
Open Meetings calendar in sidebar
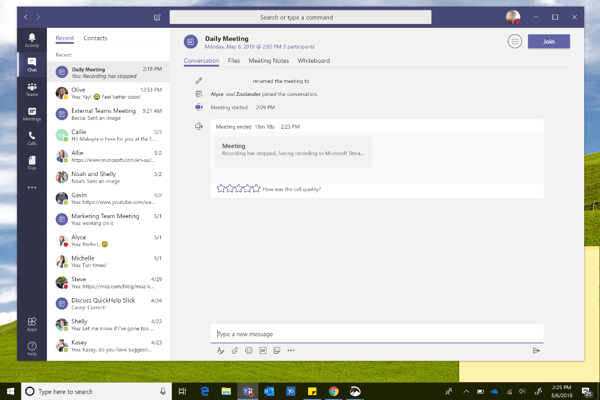(x=32, y=114)
